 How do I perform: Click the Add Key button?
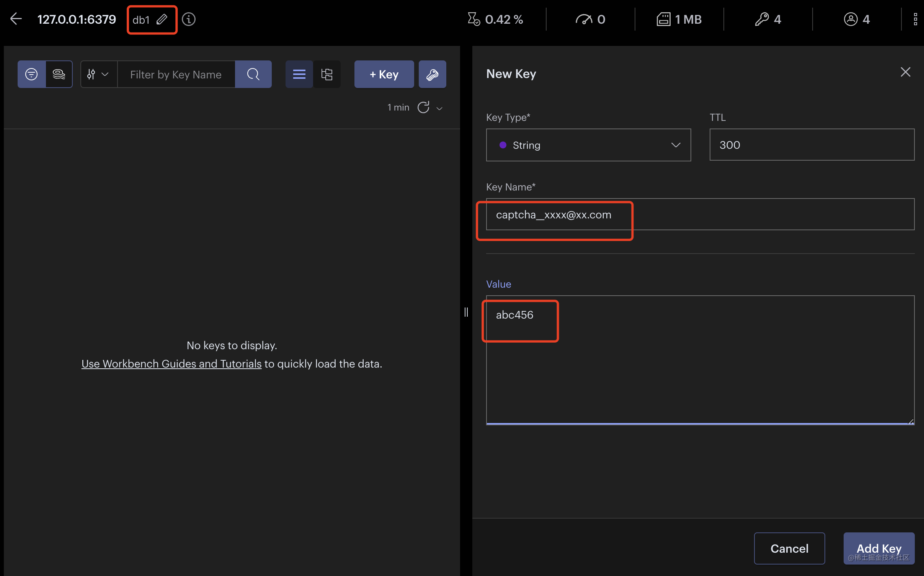(x=878, y=548)
